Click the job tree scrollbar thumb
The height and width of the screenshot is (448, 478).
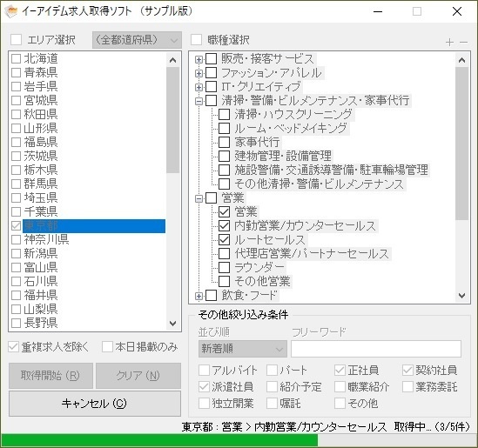coord(461,144)
